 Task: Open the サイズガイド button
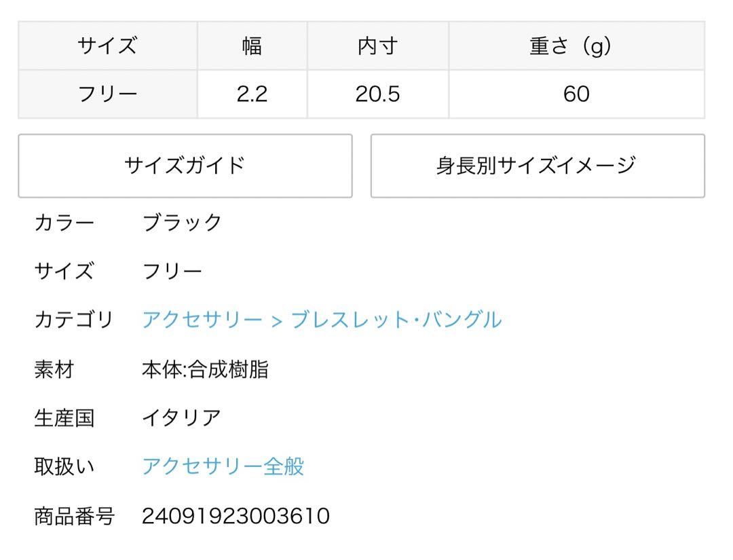[x=185, y=166]
